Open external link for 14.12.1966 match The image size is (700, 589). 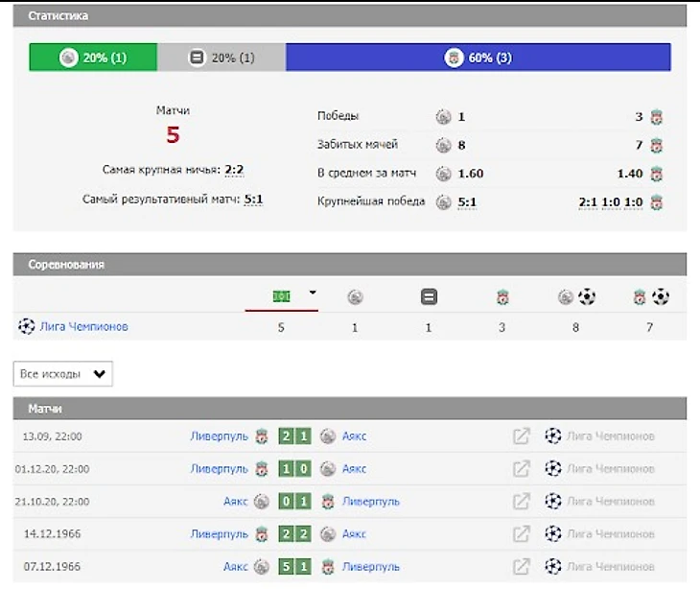coord(521,533)
